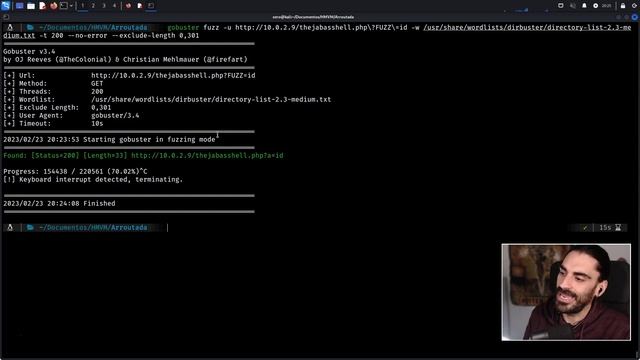Click the 'Gobuster v3.4' line
This screenshot has width=640, height=360.
[29, 51]
